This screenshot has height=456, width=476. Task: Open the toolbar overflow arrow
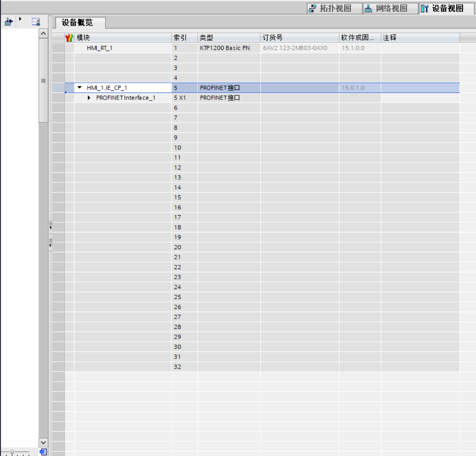coord(20,19)
